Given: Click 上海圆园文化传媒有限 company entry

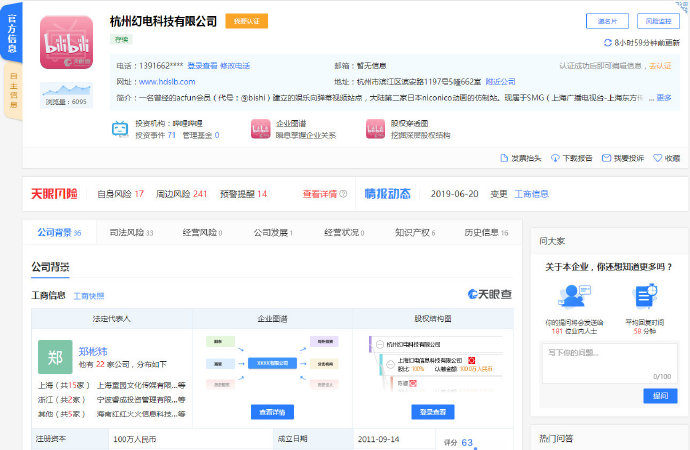Looking at the screenshot, I should click(141, 385).
